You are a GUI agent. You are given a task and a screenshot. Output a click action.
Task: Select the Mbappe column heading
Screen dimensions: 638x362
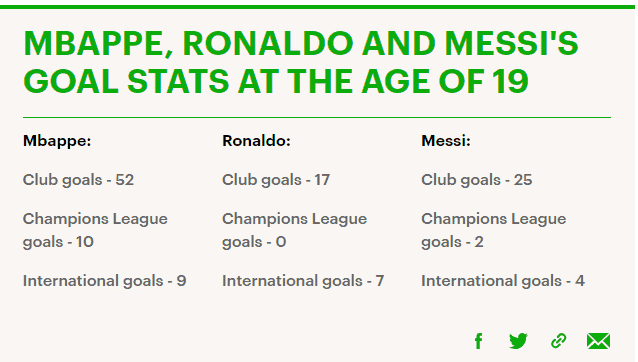click(x=57, y=141)
